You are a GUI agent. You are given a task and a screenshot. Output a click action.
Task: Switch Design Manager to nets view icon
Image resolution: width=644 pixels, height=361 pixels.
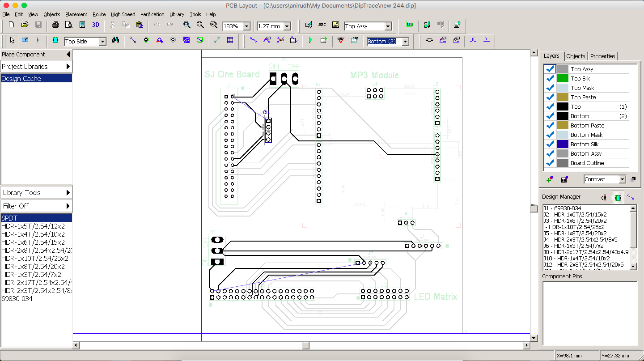point(631,197)
